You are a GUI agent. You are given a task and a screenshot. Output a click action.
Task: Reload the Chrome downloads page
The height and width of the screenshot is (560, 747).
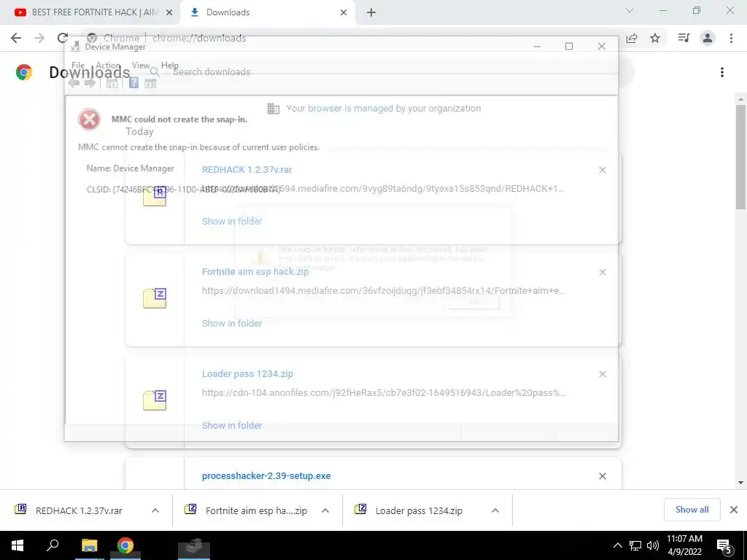click(x=63, y=38)
